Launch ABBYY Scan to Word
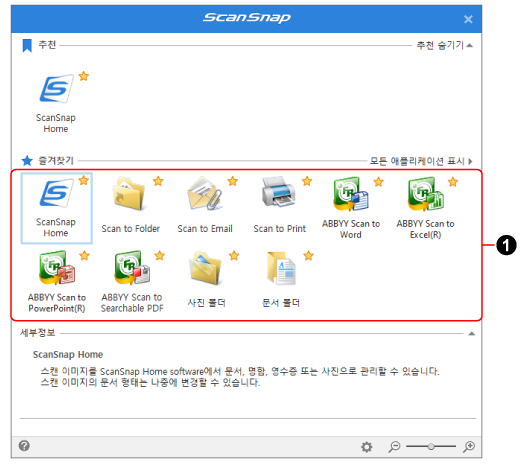This screenshot has height=472, width=522. tap(351, 208)
